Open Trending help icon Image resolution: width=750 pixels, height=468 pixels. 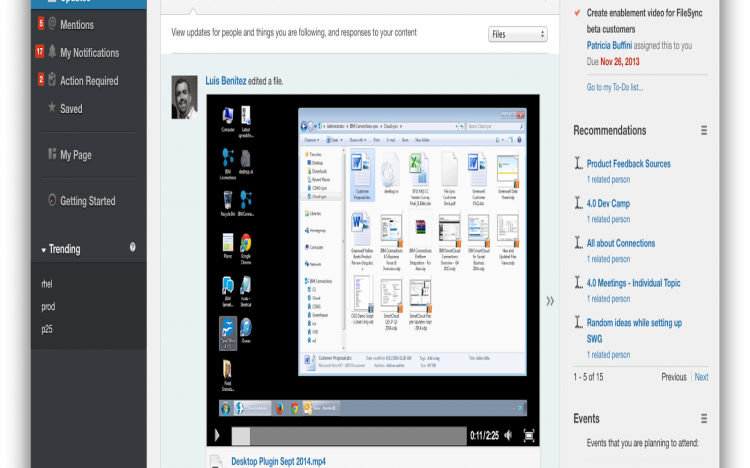(132, 247)
